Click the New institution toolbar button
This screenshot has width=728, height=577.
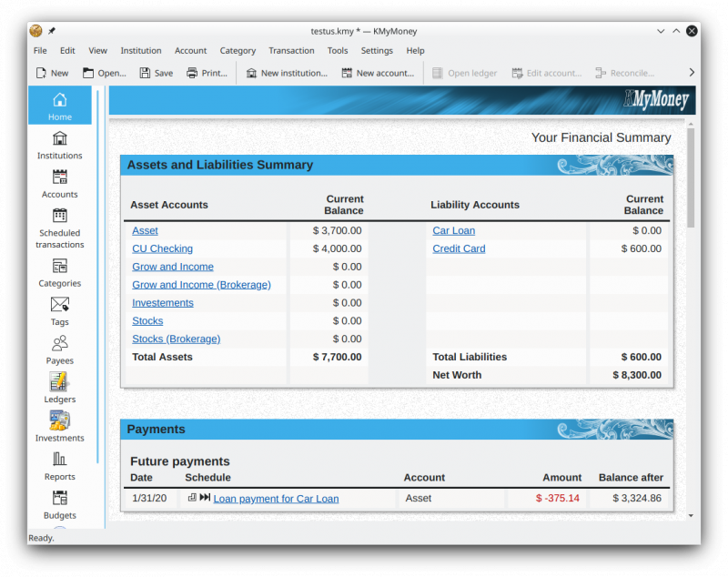click(x=287, y=73)
